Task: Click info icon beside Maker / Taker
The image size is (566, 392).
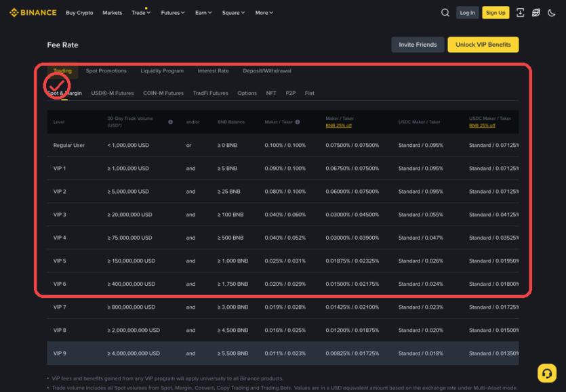Action: coord(298,122)
